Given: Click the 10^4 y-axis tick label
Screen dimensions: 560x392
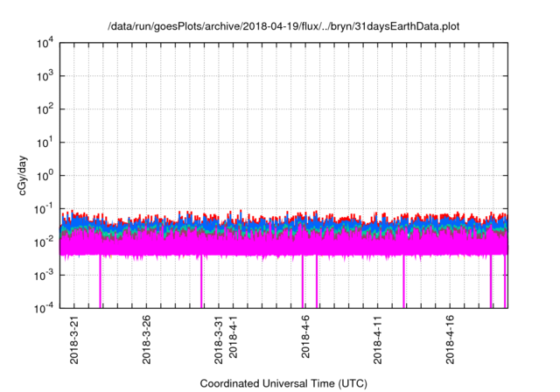Looking at the screenshot, I should pos(45,43).
